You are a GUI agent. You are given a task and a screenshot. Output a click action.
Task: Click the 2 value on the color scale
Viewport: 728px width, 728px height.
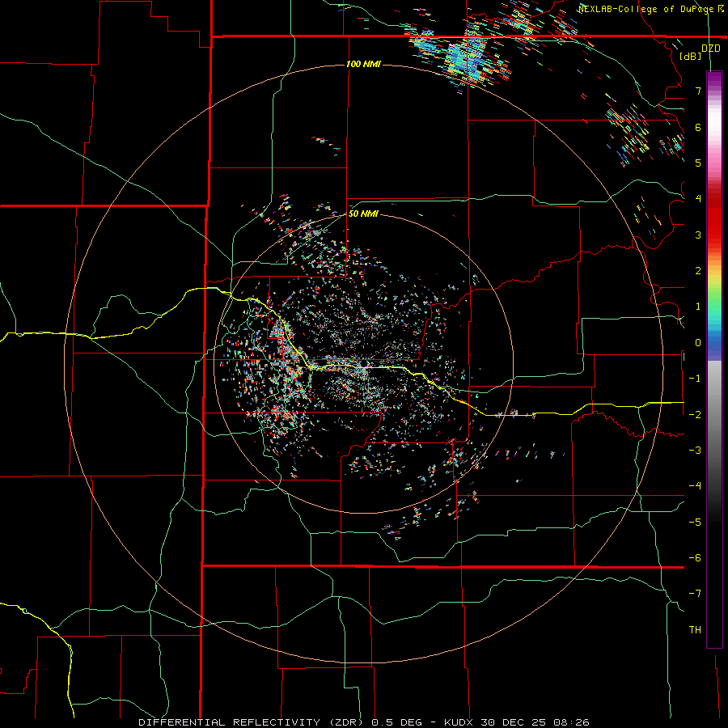point(698,271)
